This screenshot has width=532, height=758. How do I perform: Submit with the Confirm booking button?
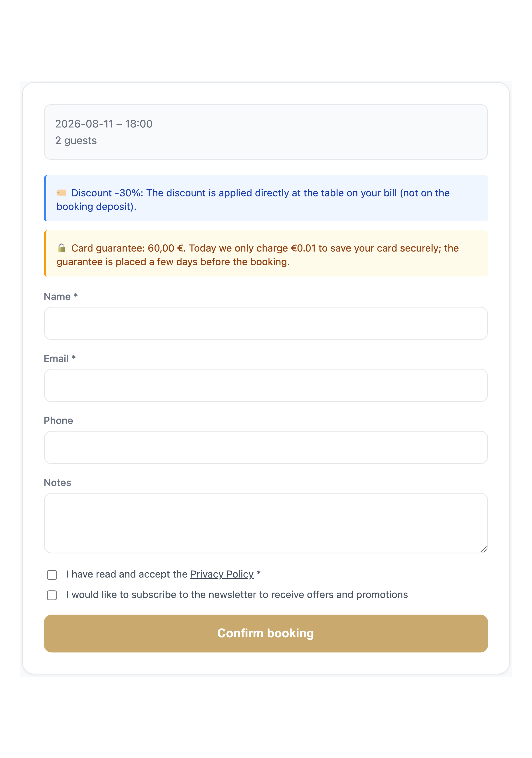266,633
